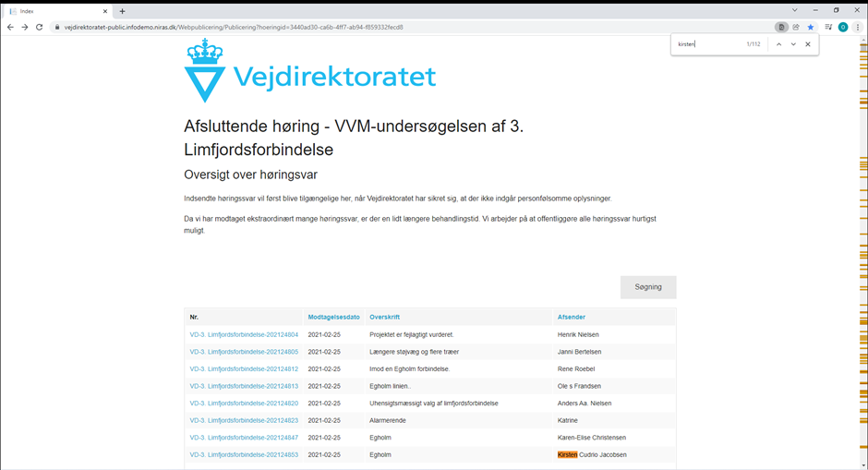
Task: Share this page via omnibox share icon
Action: point(796,27)
